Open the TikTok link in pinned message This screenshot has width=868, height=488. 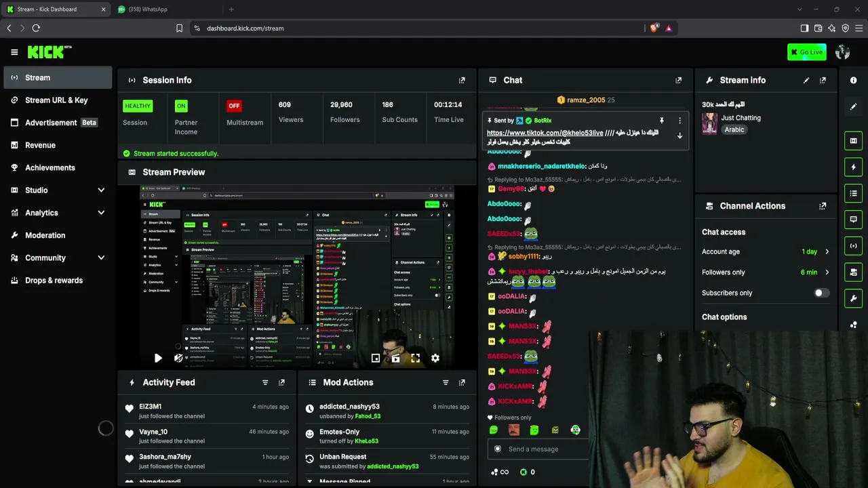[545, 133]
